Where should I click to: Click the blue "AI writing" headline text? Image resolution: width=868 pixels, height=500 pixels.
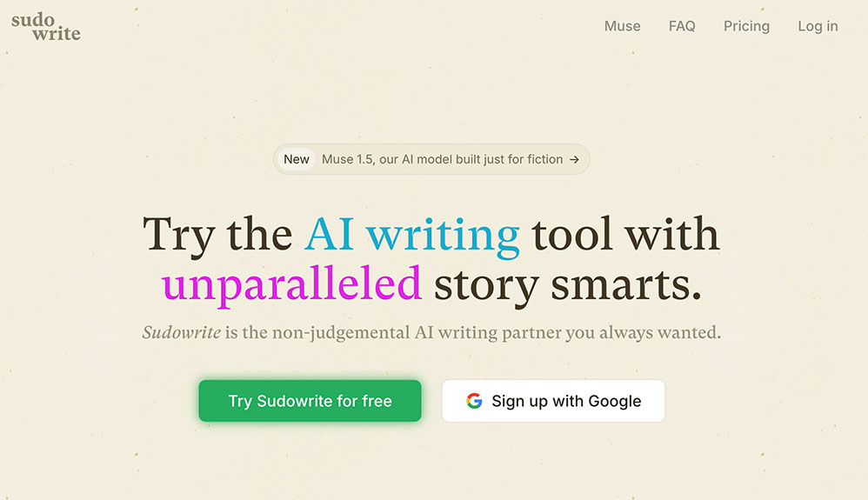tap(411, 235)
